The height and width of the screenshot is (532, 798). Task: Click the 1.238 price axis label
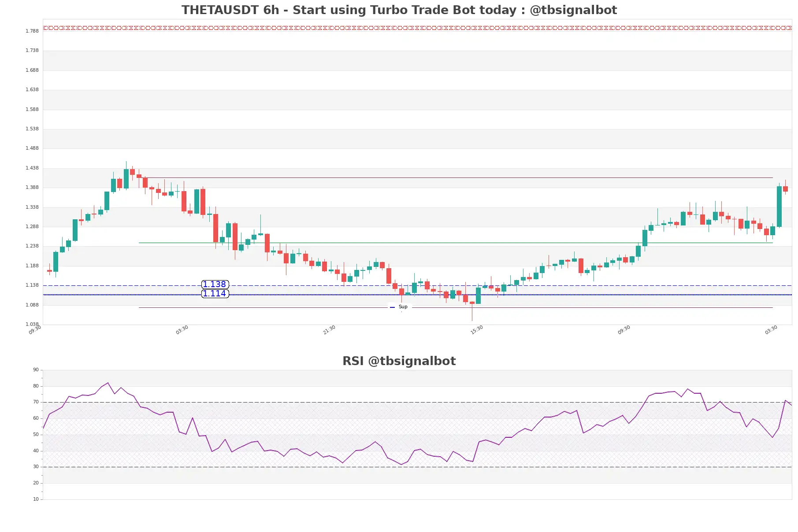click(x=32, y=246)
